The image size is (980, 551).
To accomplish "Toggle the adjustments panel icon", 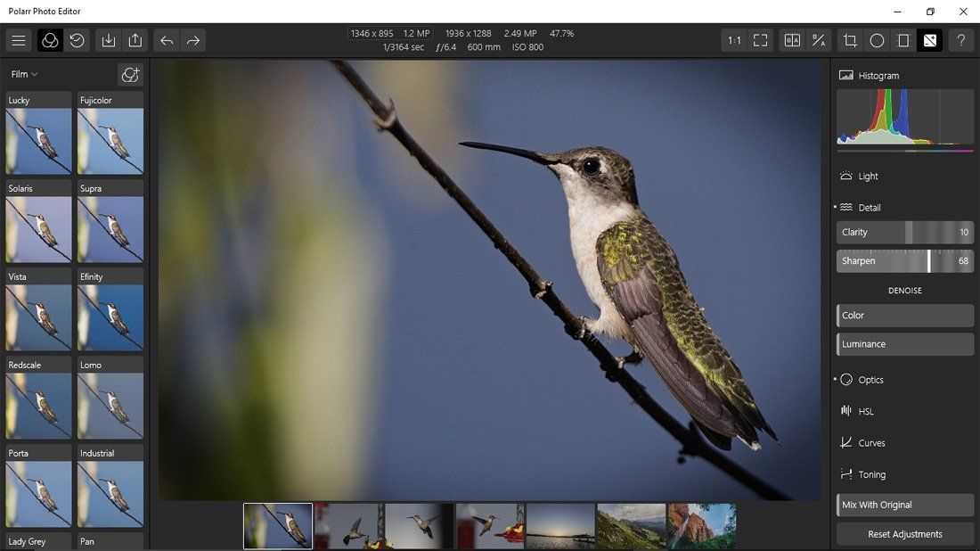I will pyautogui.click(x=930, y=41).
